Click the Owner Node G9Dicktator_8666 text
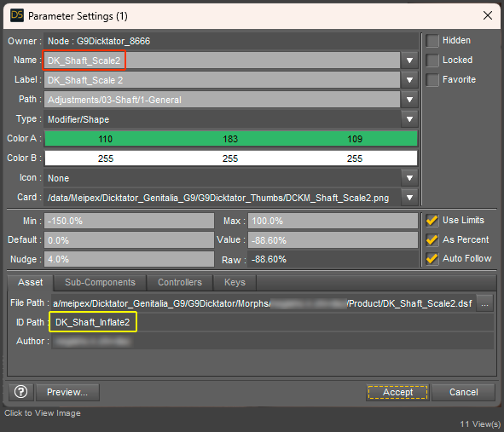 (x=99, y=41)
